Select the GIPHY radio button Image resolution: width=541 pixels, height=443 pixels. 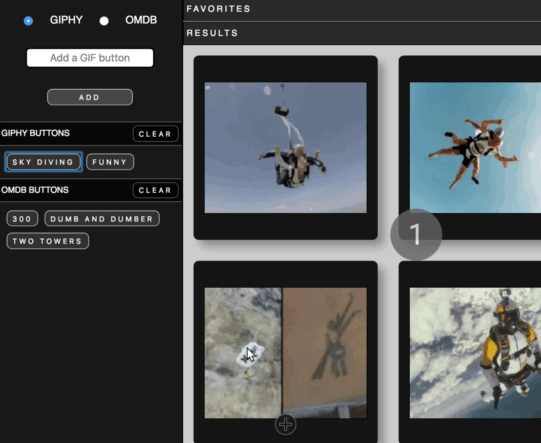click(x=28, y=21)
